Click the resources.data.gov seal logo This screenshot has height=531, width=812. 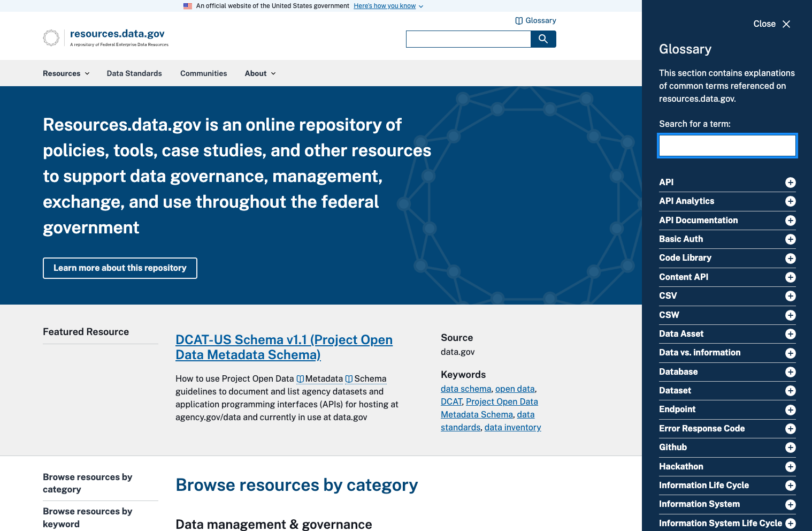(51, 38)
